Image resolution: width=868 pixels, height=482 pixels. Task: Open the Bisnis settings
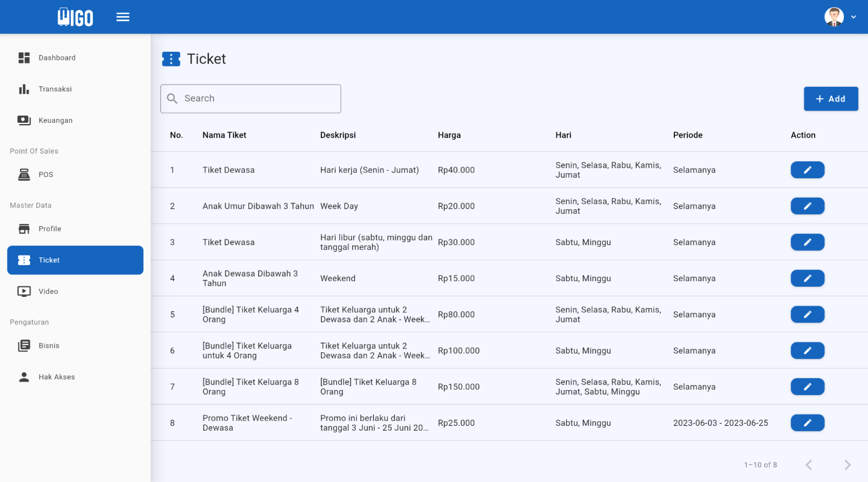coord(49,345)
